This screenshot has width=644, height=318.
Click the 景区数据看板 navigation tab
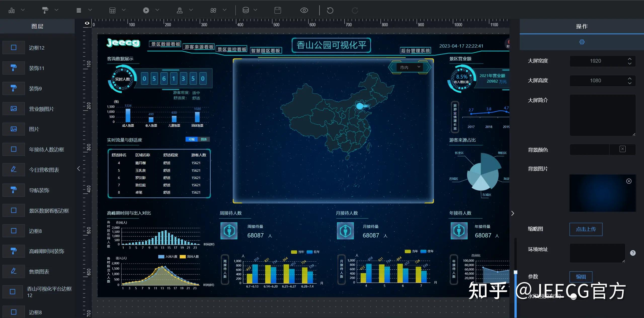pyautogui.click(x=165, y=44)
